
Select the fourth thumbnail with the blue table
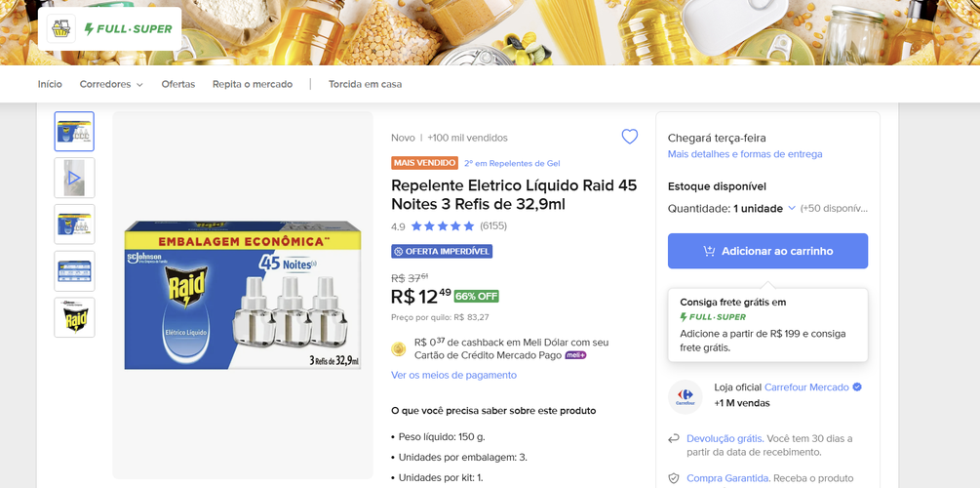pos(74,271)
